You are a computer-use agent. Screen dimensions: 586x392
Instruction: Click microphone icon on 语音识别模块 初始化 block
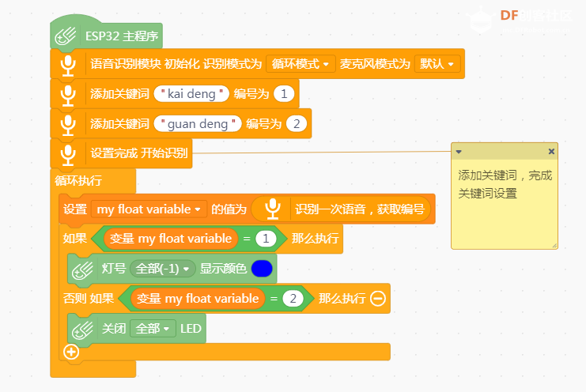click(68, 66)
